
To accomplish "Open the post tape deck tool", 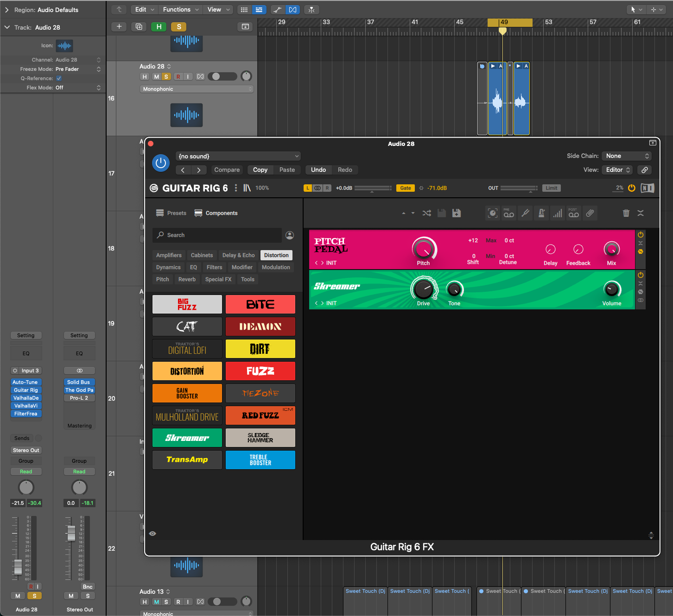I will coord(574,213).
